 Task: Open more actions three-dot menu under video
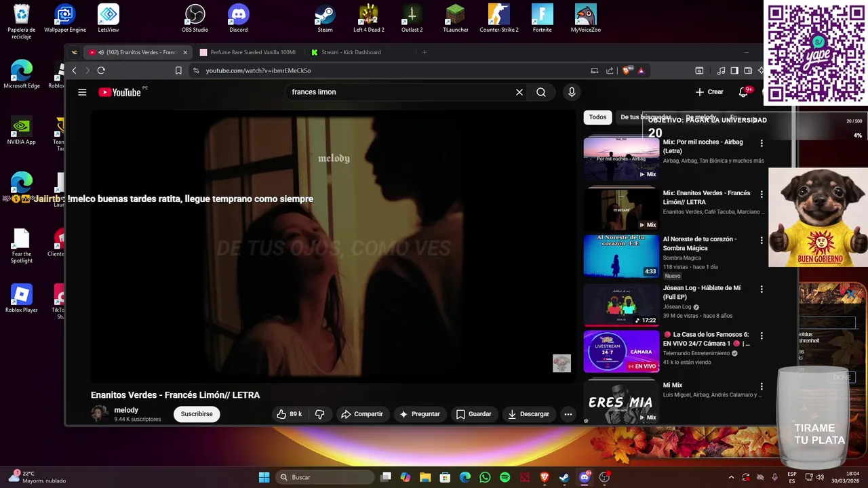click(568, 414)
